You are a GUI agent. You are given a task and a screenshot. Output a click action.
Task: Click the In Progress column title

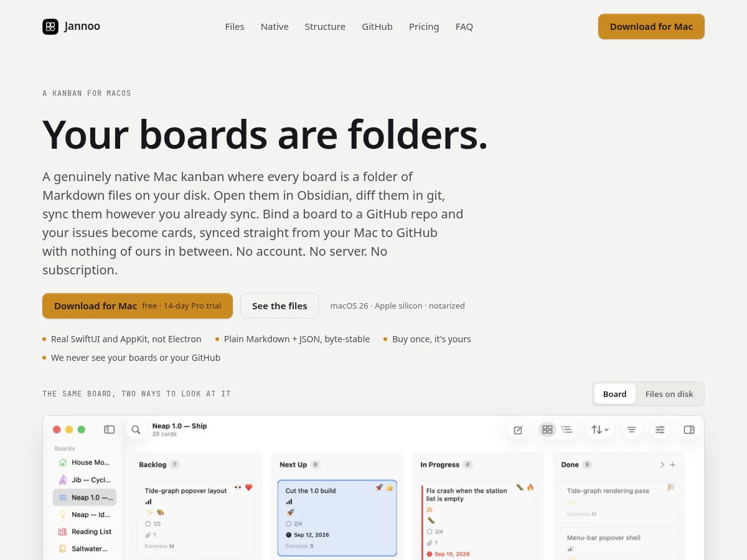(439, 465)
